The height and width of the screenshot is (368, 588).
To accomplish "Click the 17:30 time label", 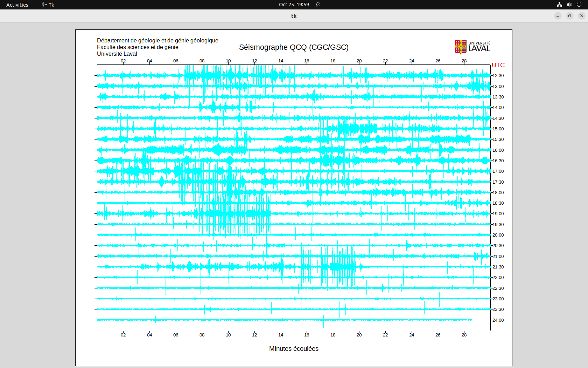I will coord(498,182).
